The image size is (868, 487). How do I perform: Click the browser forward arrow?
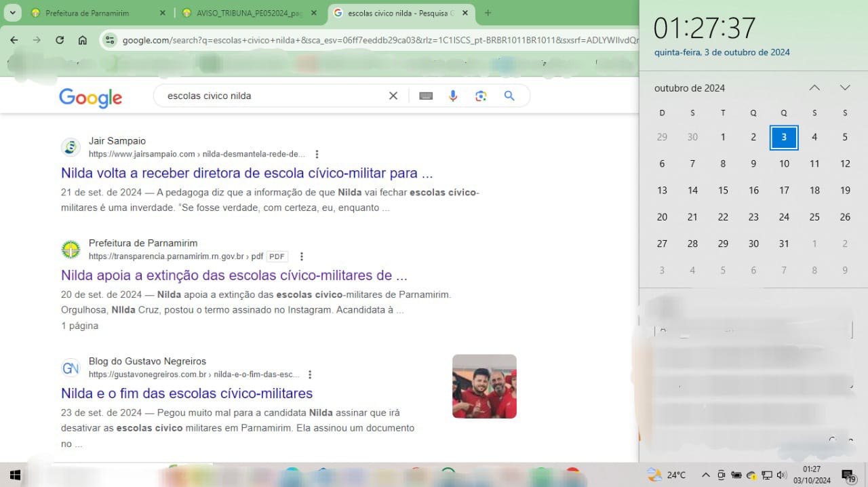(x=37, y=40)
